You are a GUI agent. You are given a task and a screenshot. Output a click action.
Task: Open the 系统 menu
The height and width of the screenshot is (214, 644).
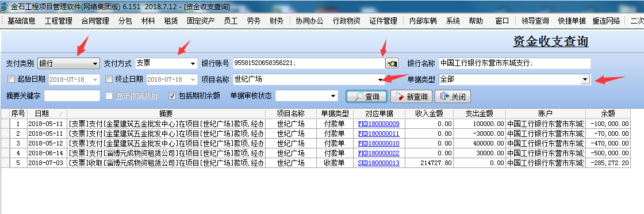453,21
